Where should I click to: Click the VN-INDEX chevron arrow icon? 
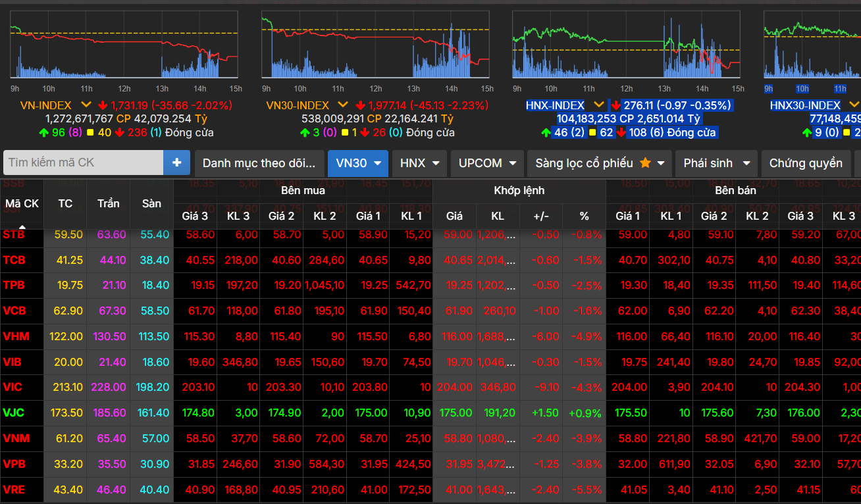pos(86,105)
